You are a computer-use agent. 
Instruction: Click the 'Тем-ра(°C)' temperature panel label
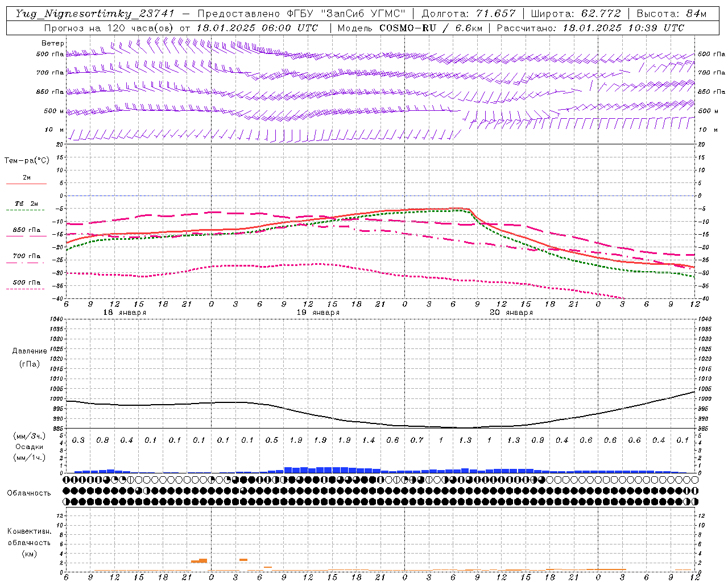27,161
